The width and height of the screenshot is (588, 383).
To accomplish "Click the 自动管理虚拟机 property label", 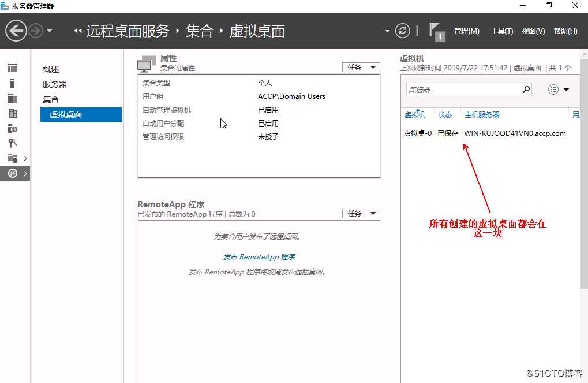I will tap(167, 110).
